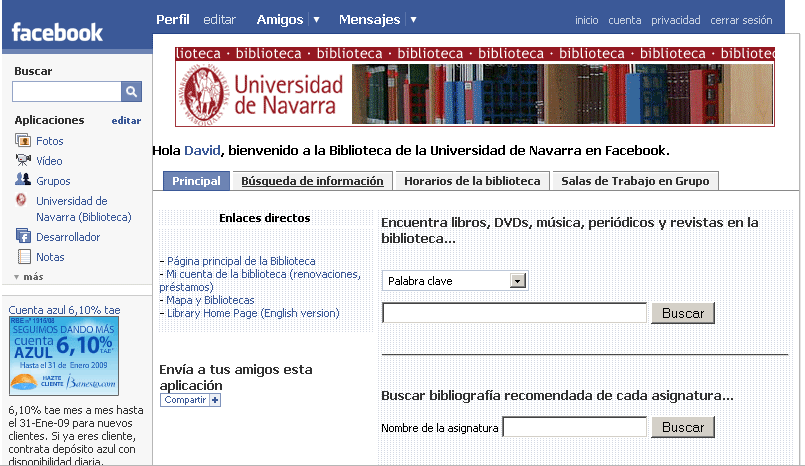Open the Mensajes menu
This screenshot has height=466, width=805.
point(369,20)
